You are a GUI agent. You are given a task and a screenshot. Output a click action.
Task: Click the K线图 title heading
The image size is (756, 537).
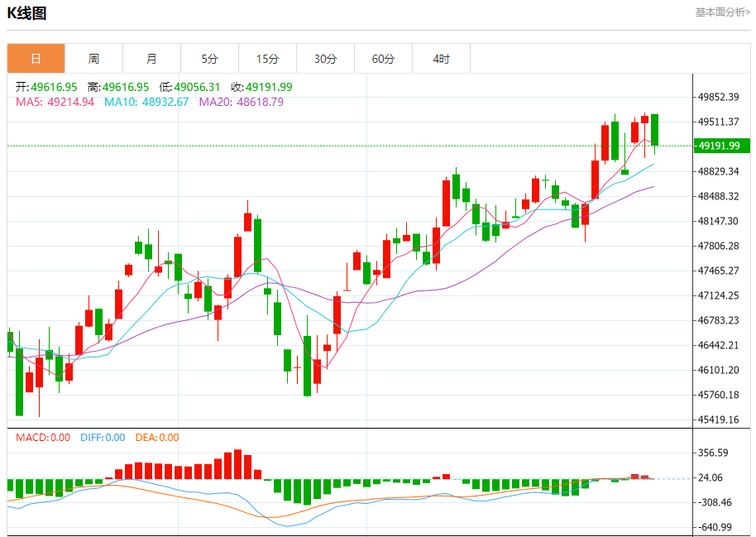27,13
